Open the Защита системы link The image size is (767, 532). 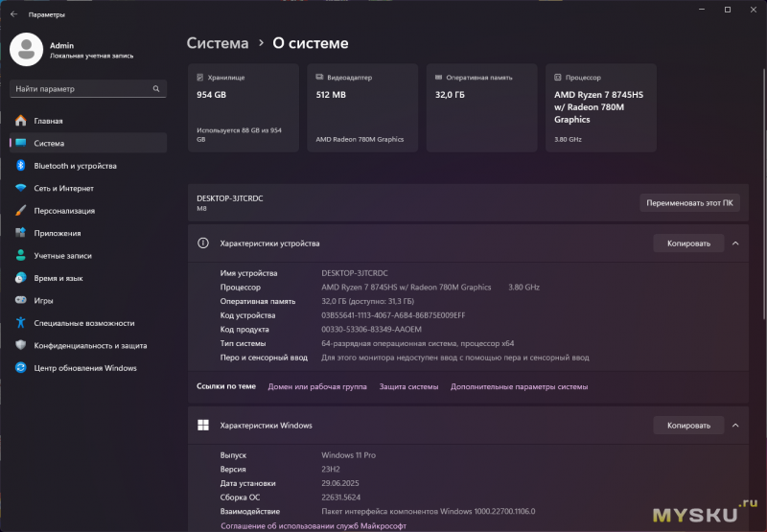408,386
